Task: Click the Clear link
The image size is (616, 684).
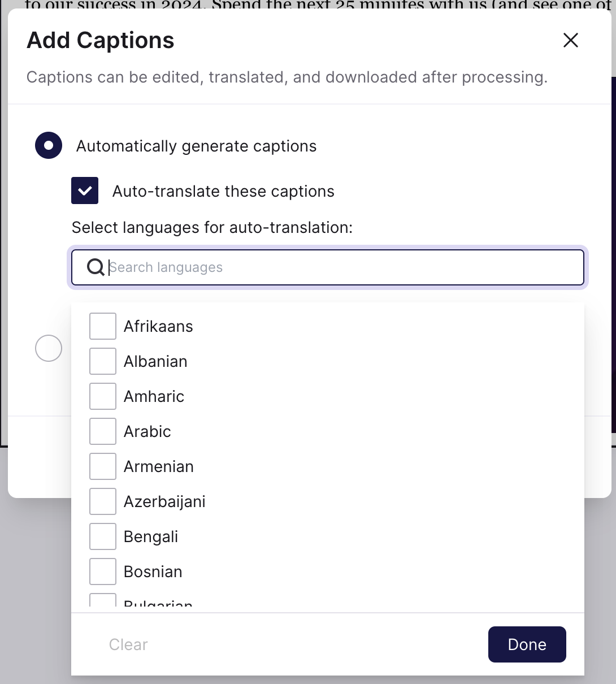Action: click(x=128, y=644)
